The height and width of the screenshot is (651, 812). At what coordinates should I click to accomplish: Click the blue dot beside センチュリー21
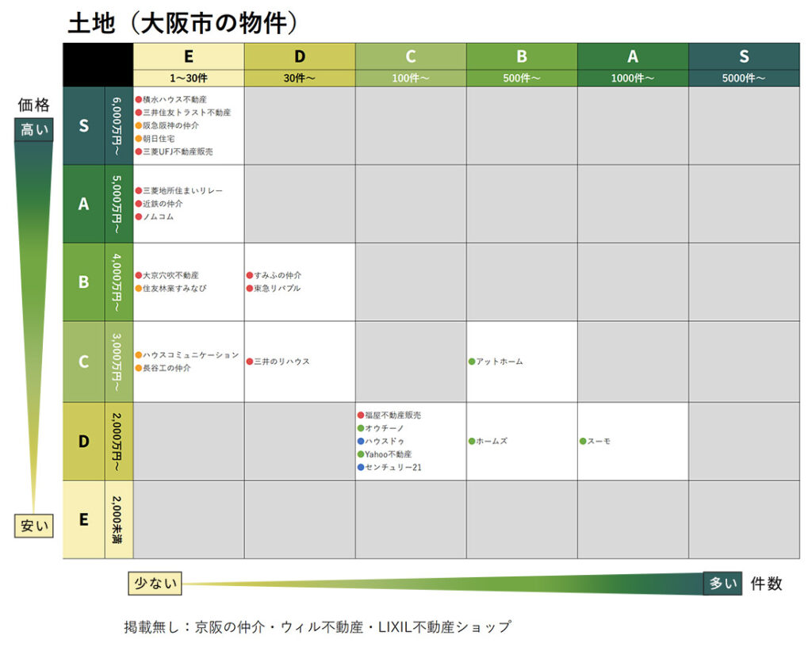pyautogui.click(x=361, y=467)
